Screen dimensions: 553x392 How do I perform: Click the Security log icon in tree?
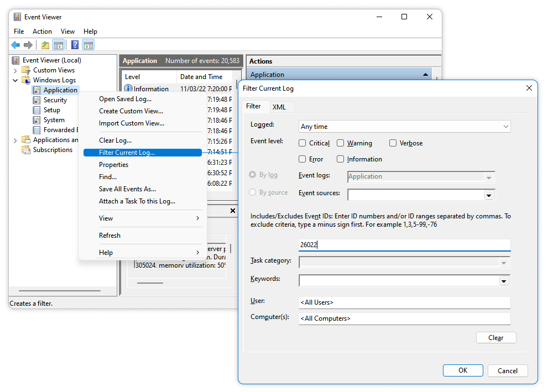click(36, 100)
